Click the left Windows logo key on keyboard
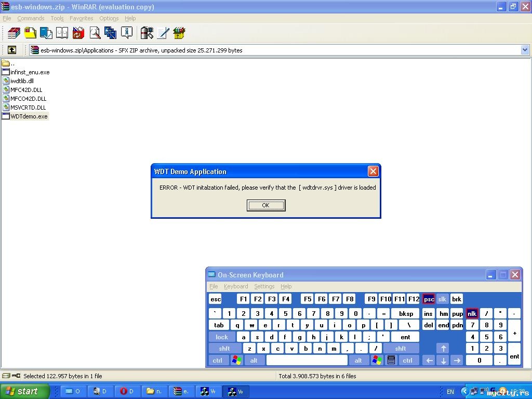 pos(237,361)
